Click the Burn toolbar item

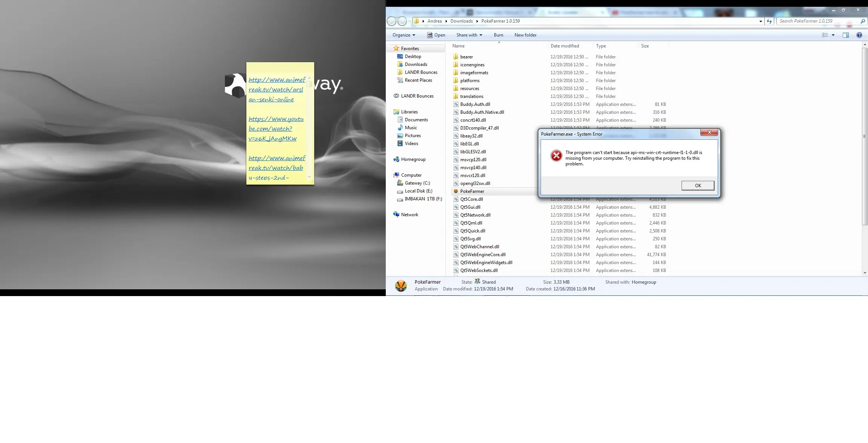(498, 35)
